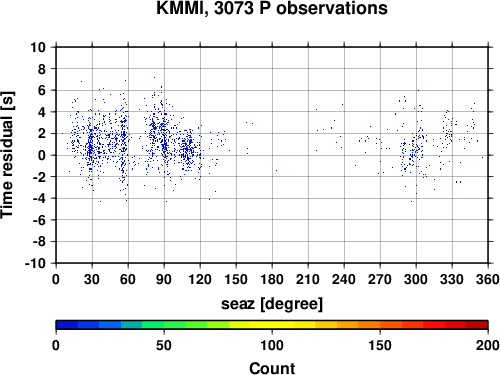Viewport: 500px width, 375px height.
Task: Click the y-axis tick label 6
Action: pos(42,90)
